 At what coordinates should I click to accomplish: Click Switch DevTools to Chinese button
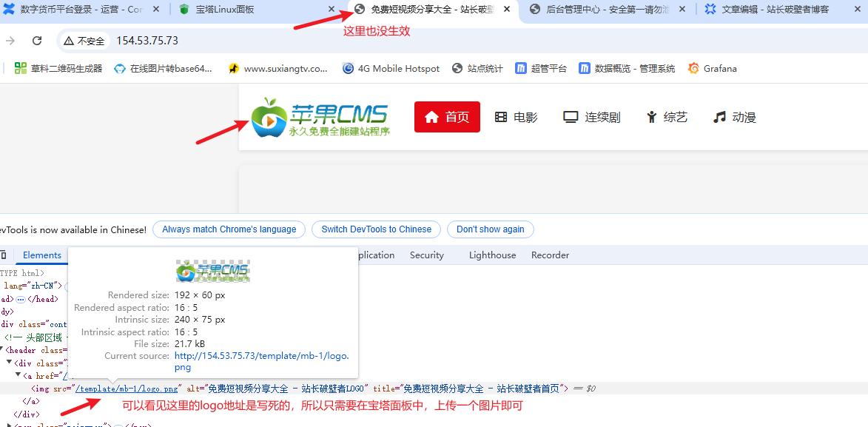(376, 229)
